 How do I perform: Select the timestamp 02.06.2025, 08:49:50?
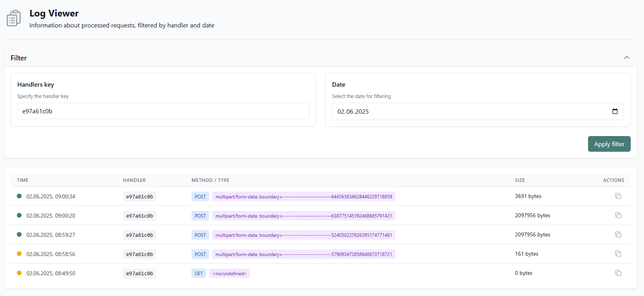[51, 273]
